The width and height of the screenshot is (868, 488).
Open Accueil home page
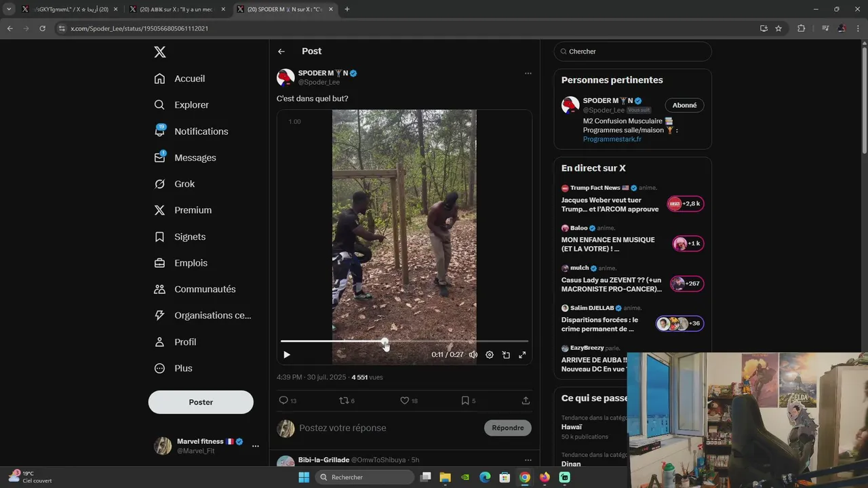coord(180,79)
